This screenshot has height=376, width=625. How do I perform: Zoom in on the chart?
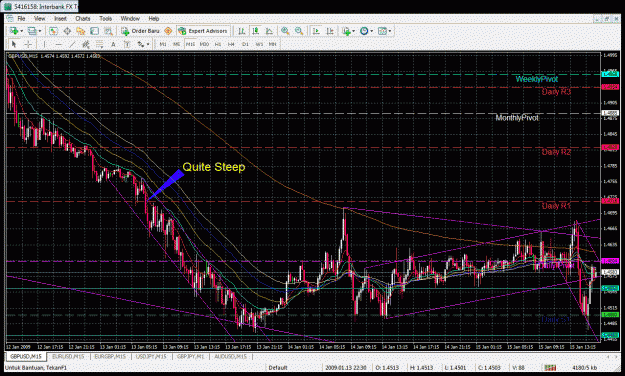[285, 31]
